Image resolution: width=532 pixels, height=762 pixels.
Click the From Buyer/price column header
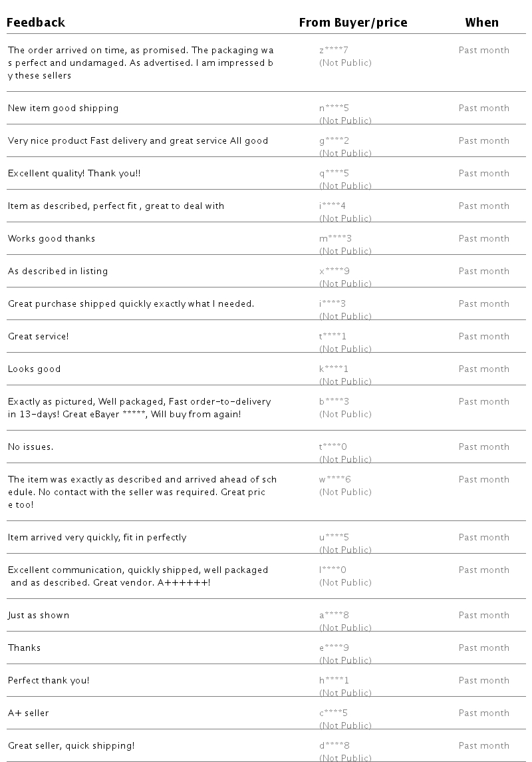(x=352, y=23)
